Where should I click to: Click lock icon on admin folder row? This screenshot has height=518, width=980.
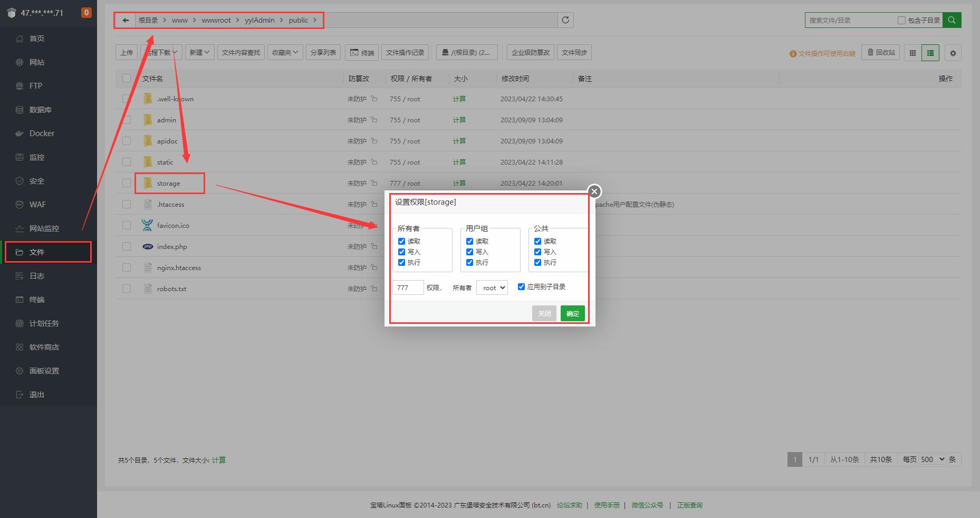[374, 120]
